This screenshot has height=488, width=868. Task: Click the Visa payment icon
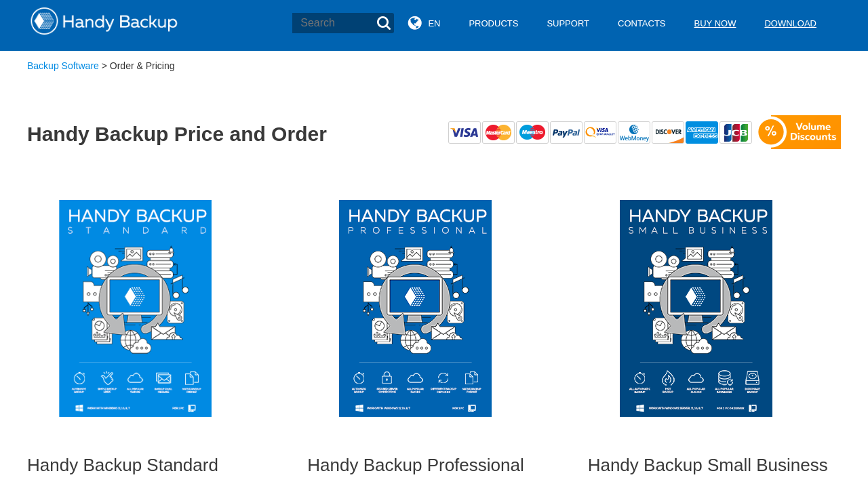pyautogui.click(x=465, y=133)
